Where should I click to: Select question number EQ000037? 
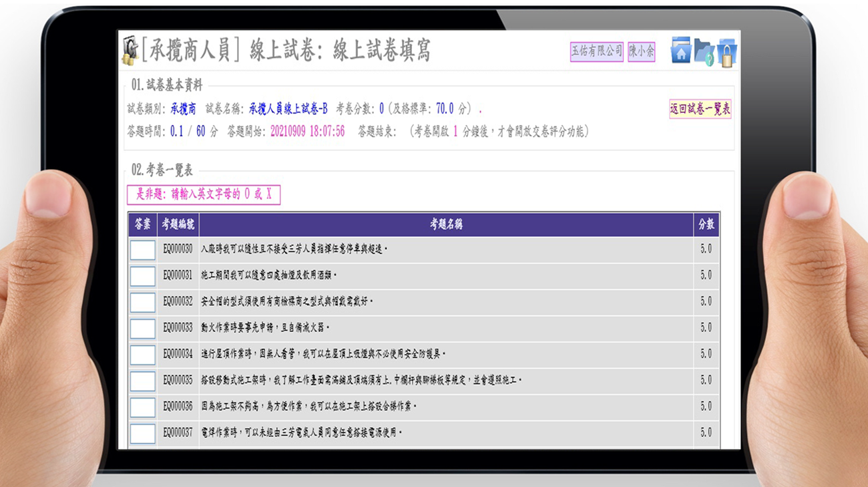(x=178, y=433)
